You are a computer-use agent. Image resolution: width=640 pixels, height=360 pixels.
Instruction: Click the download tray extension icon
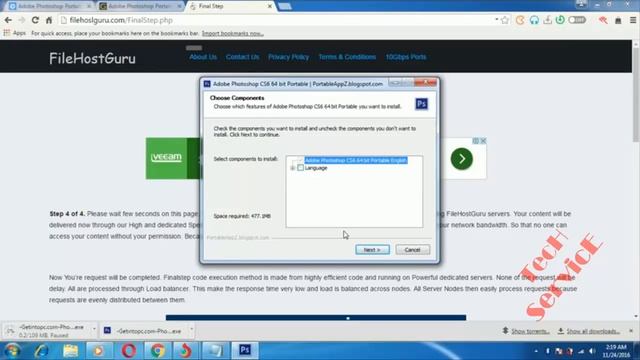(547, 20)
